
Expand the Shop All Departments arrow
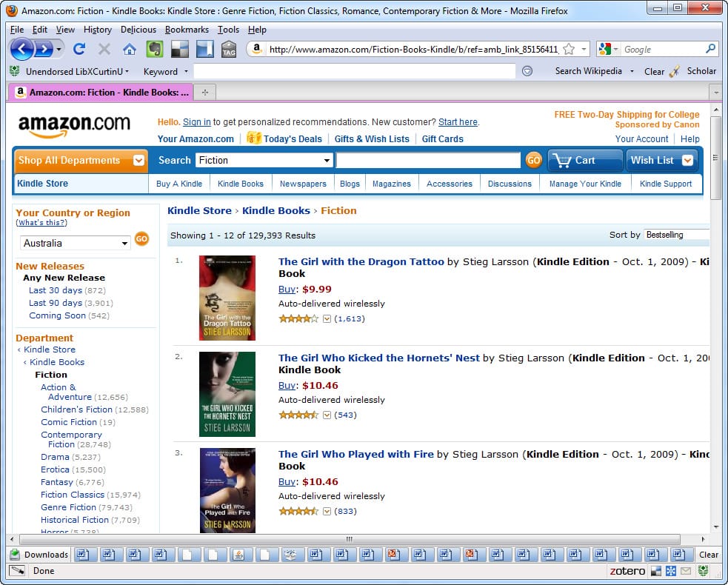[x=138, y=160]
